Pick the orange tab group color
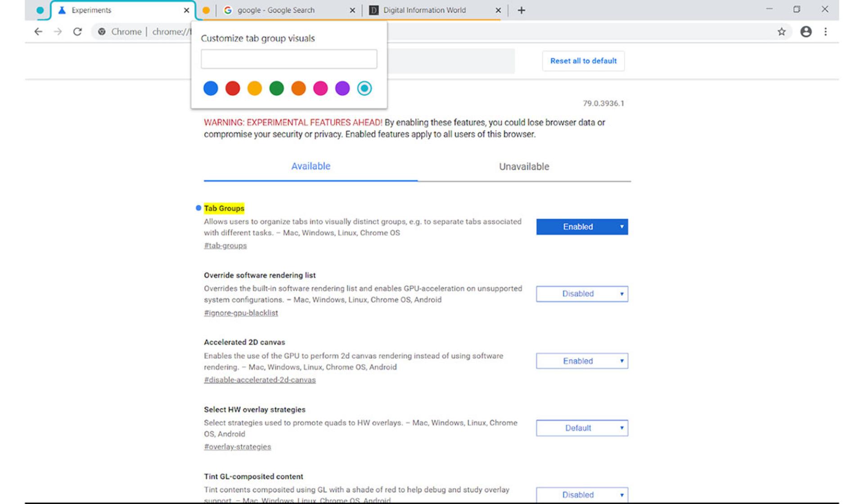The image size is (864, 504). point(298,88)
